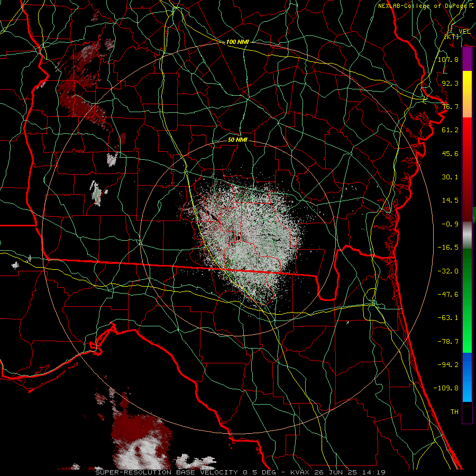Click the -109.8 scale value
The image size is (476, 476).
(446, 388)
